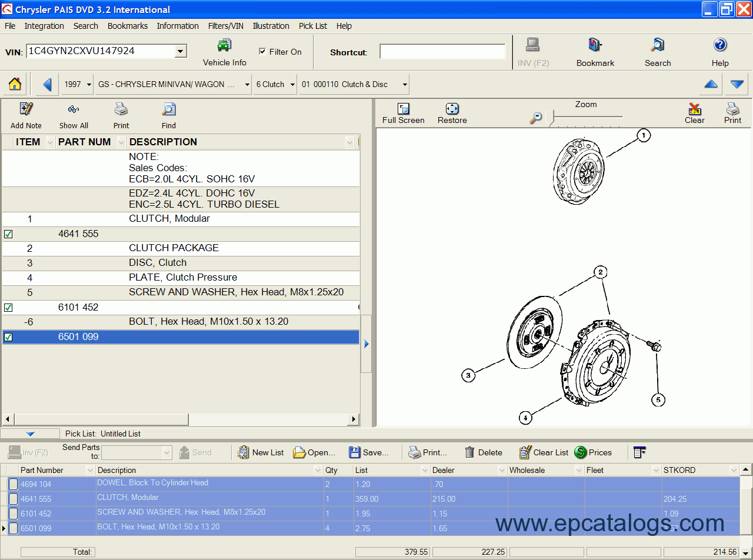Open the 1997 year dropdown
Viewport: 753px width, 560px height.
pyautogui.click(x=89, y=85)
